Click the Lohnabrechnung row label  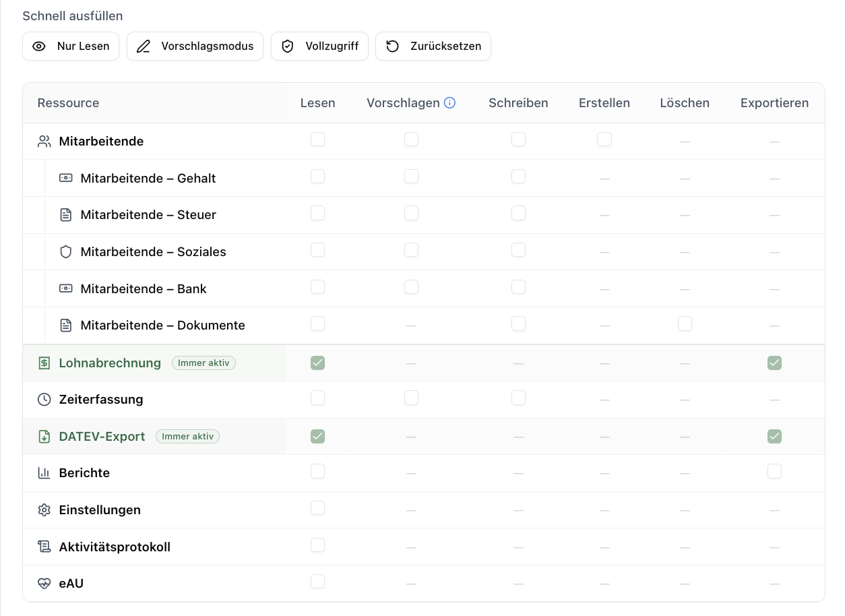110,363
